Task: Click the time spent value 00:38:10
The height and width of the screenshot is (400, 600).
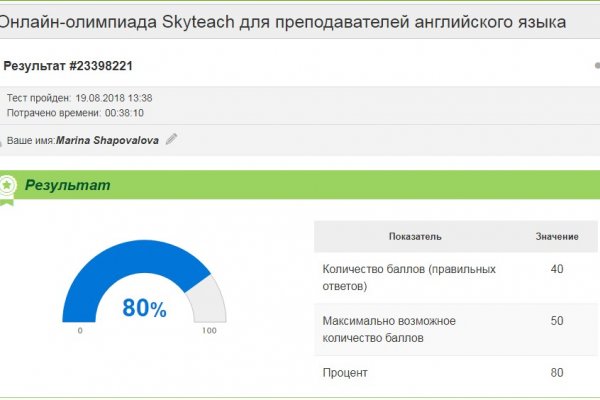Action: [x=111, y=112]
